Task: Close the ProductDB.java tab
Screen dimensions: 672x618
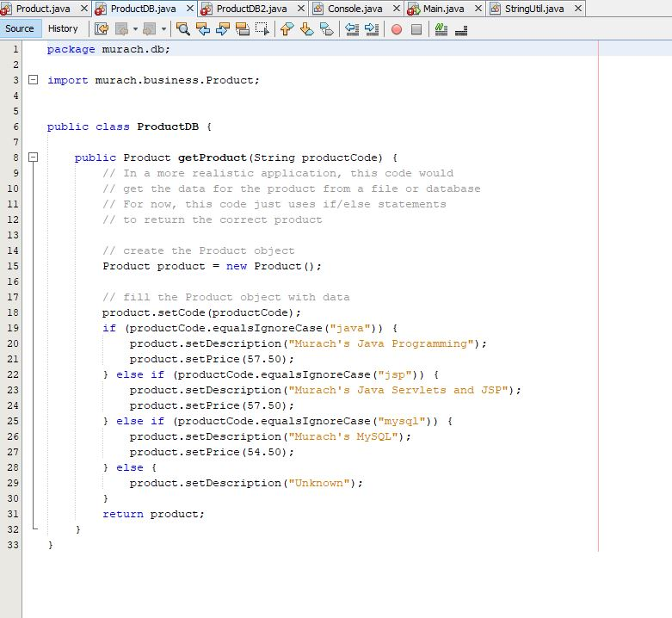Action: point(190,9)
